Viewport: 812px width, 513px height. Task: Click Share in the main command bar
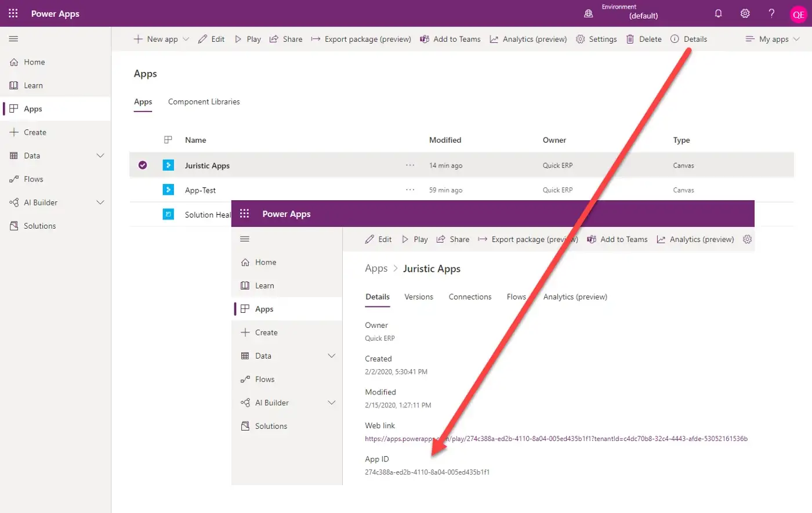[x=286, y=39]
